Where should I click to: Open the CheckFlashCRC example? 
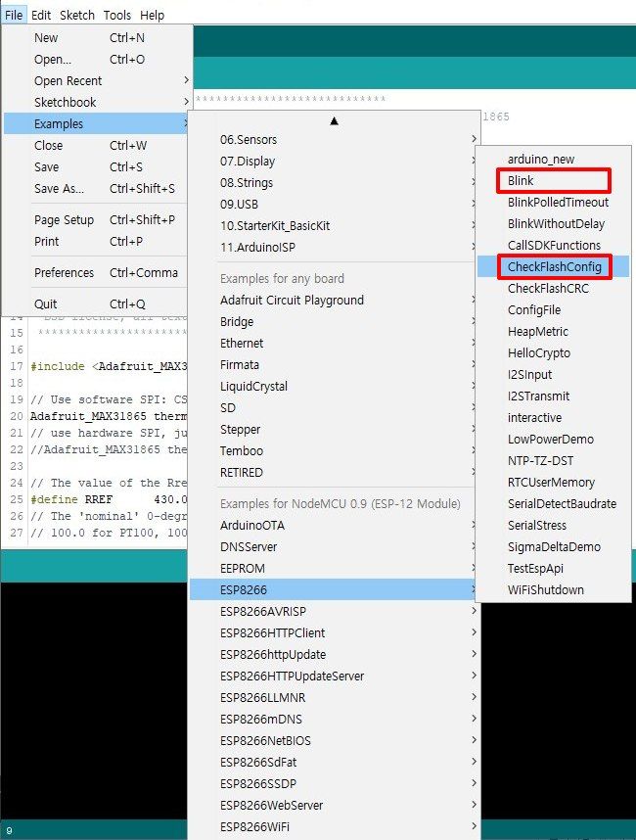(553, 288)
